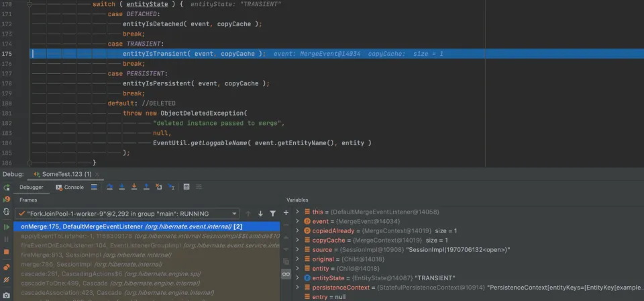Click the Resume Program icon in debug sidebar

coord(7,227)
